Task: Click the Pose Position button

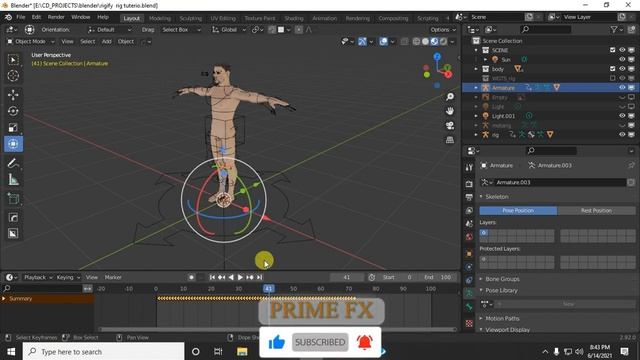Action: tap(518, 211)
